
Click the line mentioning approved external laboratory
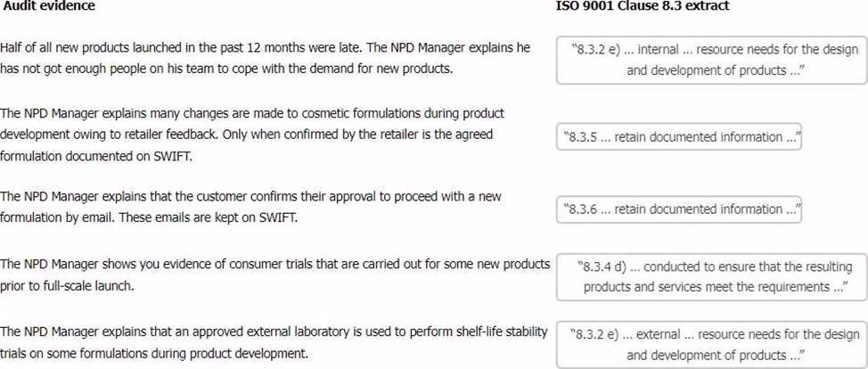pyautogui.click(x=274, y=332)
